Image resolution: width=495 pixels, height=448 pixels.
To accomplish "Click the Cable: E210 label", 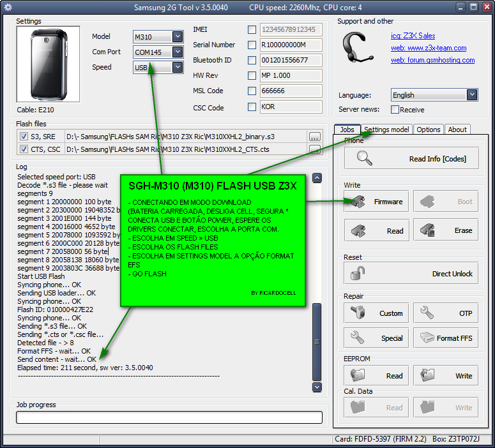I will tap(35, 110).
